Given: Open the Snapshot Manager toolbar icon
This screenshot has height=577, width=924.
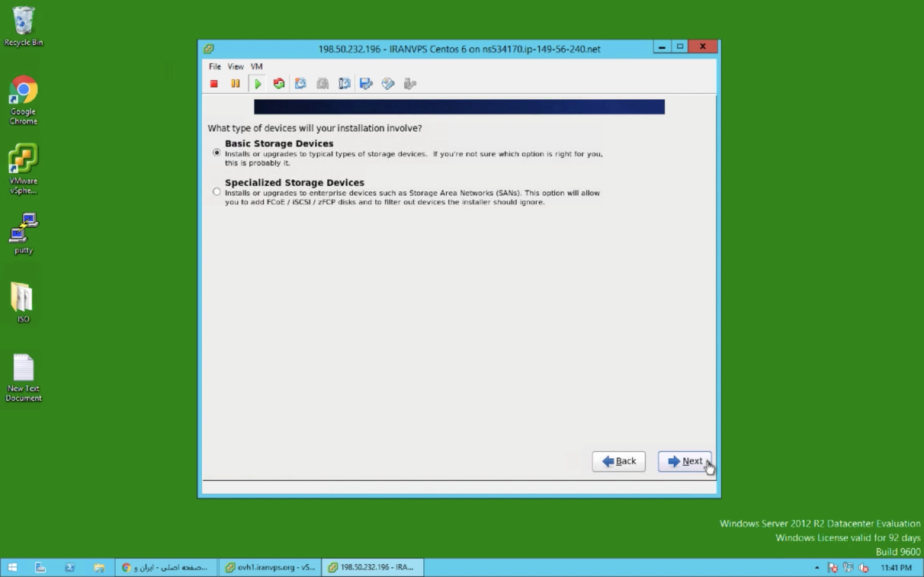Looking at the screenshot, I should 344,84.
